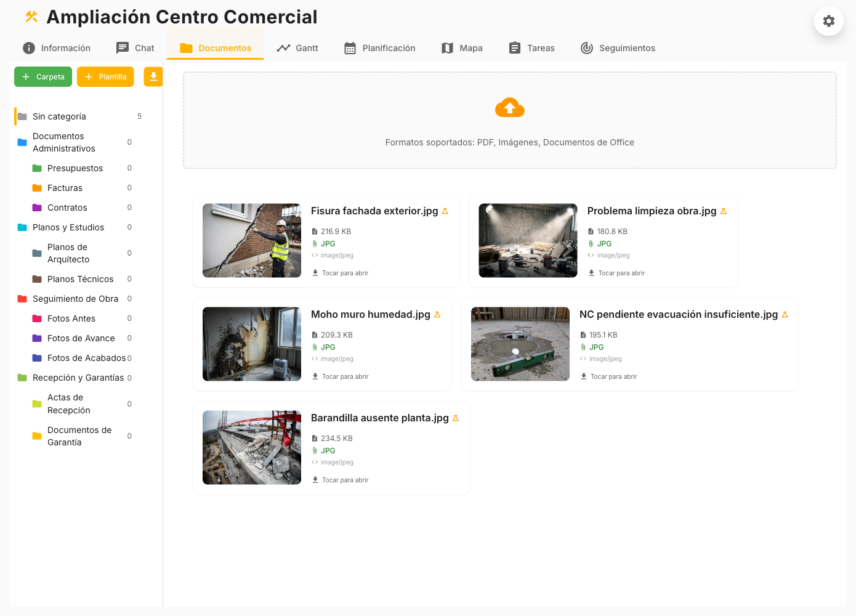Open the Seguimientos tab
The width and height of the screenshot is (856, 616).
point(618,47)
